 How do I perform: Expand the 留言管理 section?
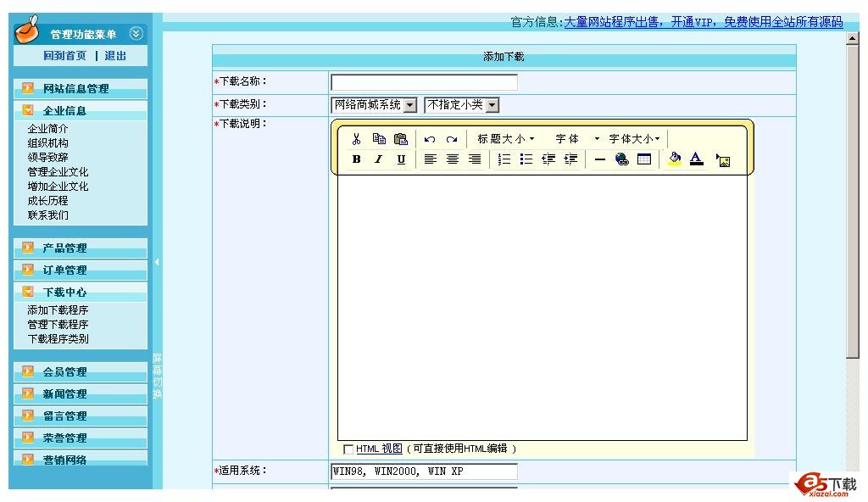pyautogui.click(x=81, y=416)
